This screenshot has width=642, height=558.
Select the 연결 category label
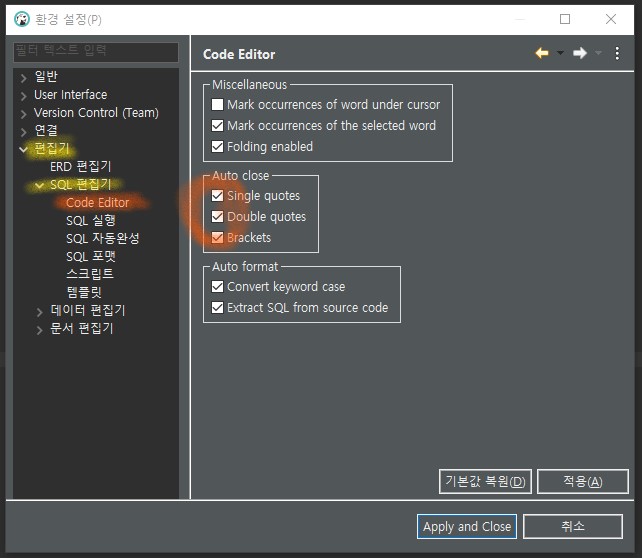[46, 131]
